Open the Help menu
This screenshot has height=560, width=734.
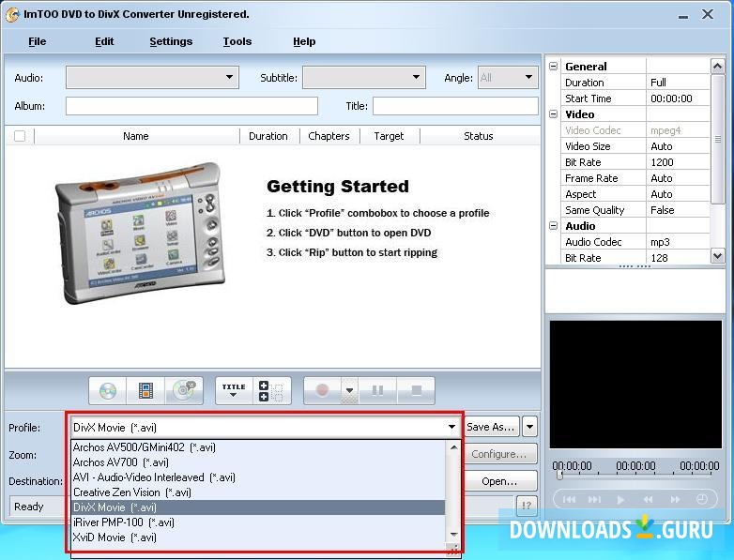pos(304,41)
